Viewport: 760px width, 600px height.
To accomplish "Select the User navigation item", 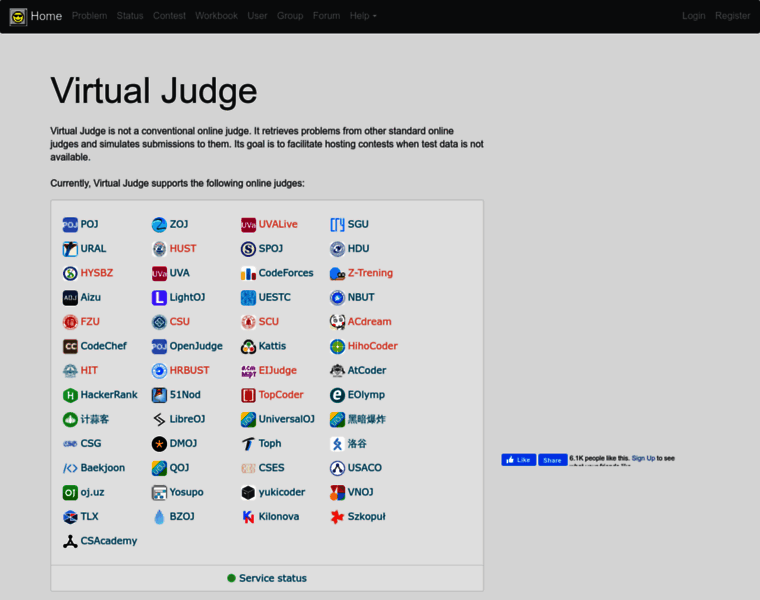I will coord(257,16).
